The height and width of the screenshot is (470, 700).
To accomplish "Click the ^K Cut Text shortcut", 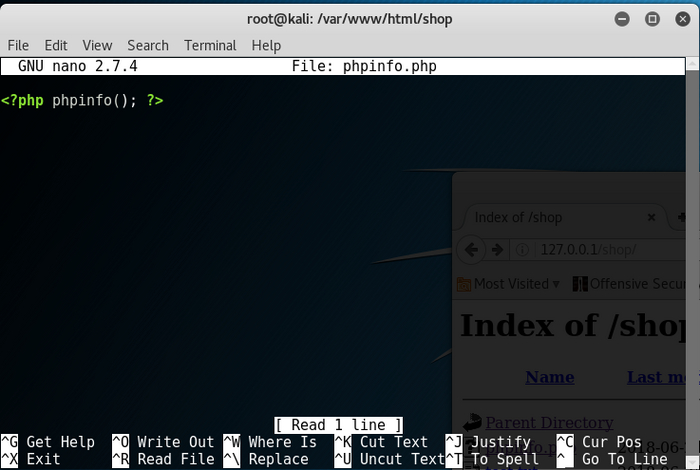I will tap(381, 442).
